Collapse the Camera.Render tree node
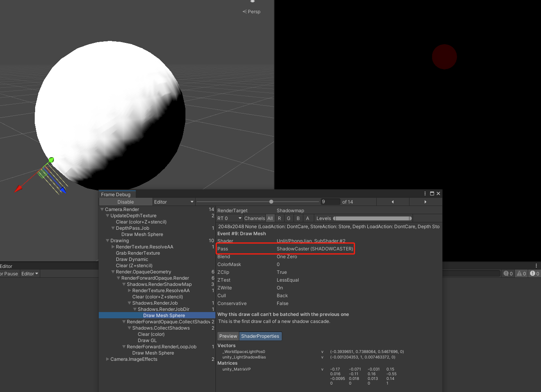The height and width of the screenshot is (392, 541). tap(102, 209)
